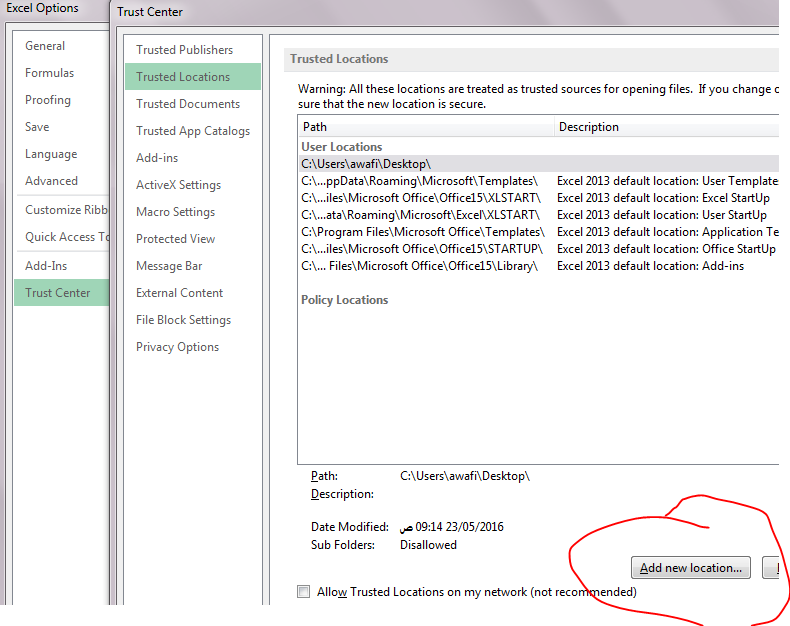Open Message Bar settings
Screen dimensions: 790x626
169,266
